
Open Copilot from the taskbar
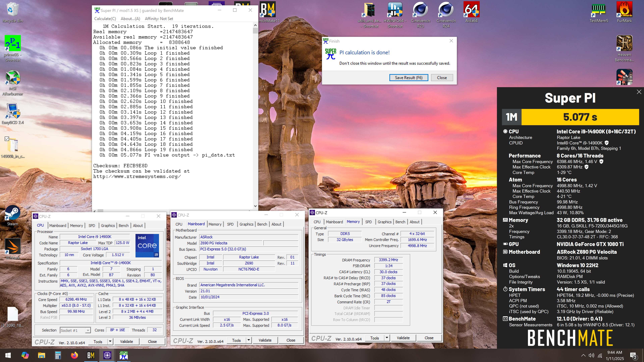pos(25,355)
